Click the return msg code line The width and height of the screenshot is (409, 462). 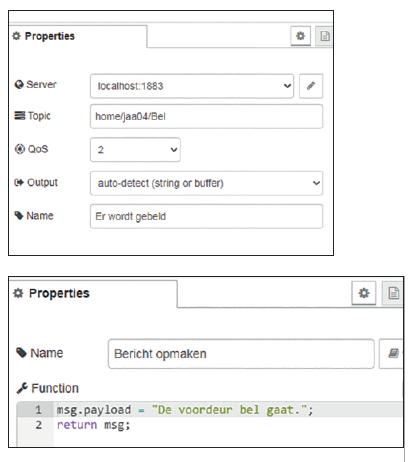[93, 425]
